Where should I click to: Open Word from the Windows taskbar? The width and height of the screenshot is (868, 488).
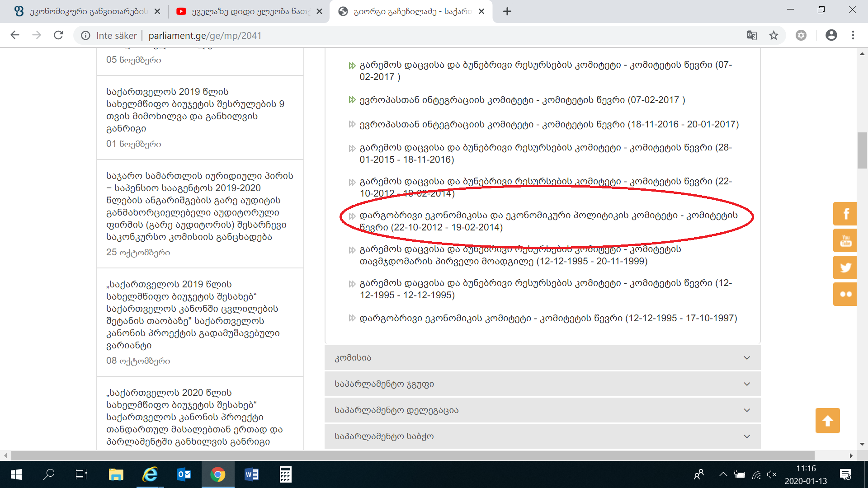[x=251, y=474]
